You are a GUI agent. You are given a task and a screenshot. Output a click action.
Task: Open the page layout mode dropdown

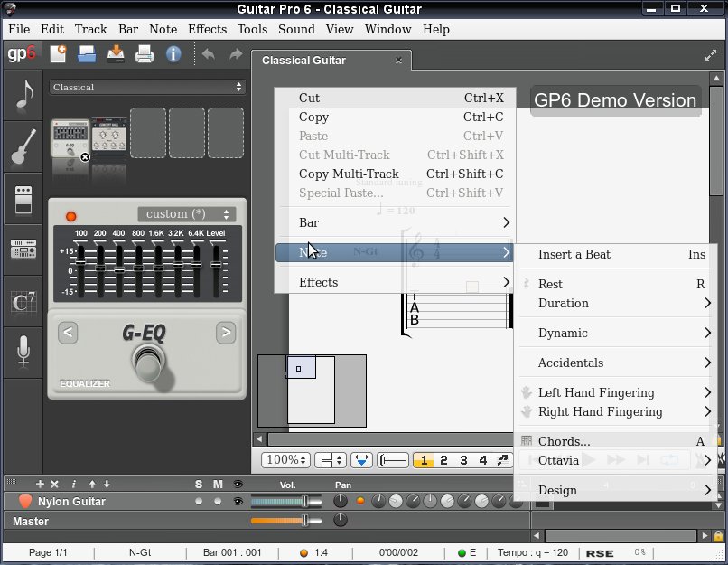pos(330,460)
